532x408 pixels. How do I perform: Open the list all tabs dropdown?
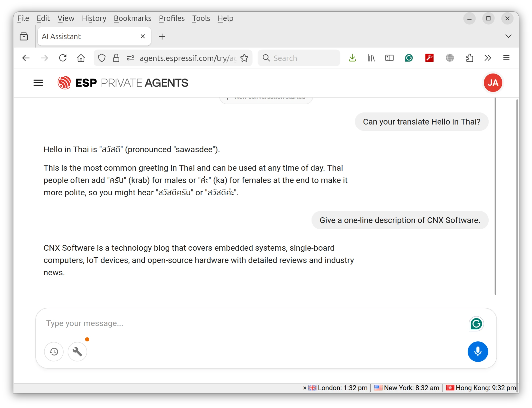coord(508,36)
